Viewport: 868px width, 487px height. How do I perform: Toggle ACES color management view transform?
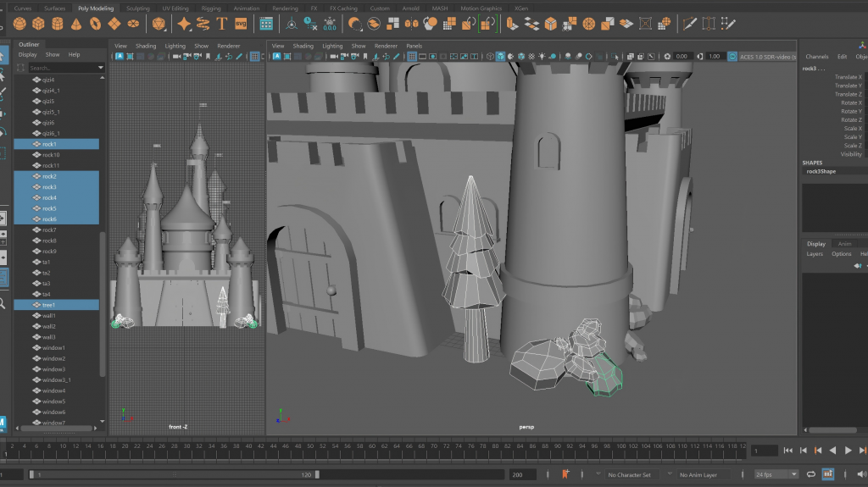click(733, 57)
